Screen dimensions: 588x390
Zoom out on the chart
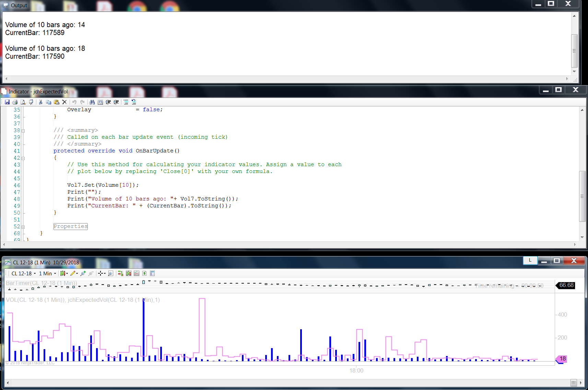click(91, 273)
